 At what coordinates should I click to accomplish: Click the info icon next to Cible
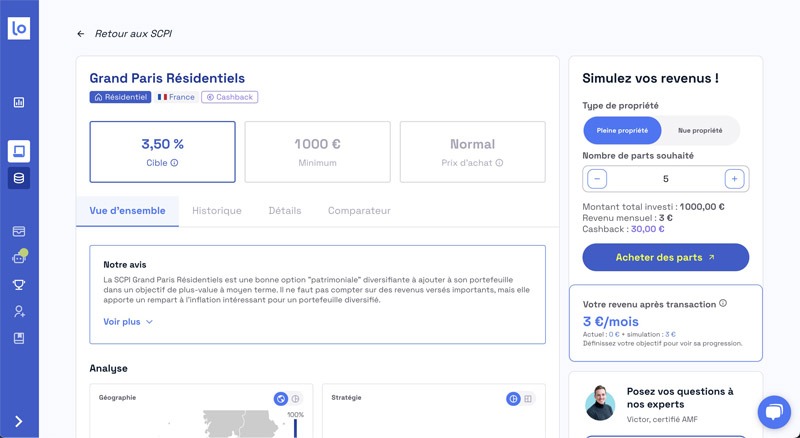pos(174,163)
